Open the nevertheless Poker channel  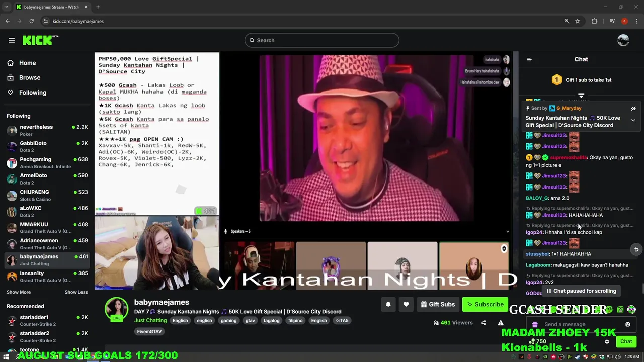(47, 130)
